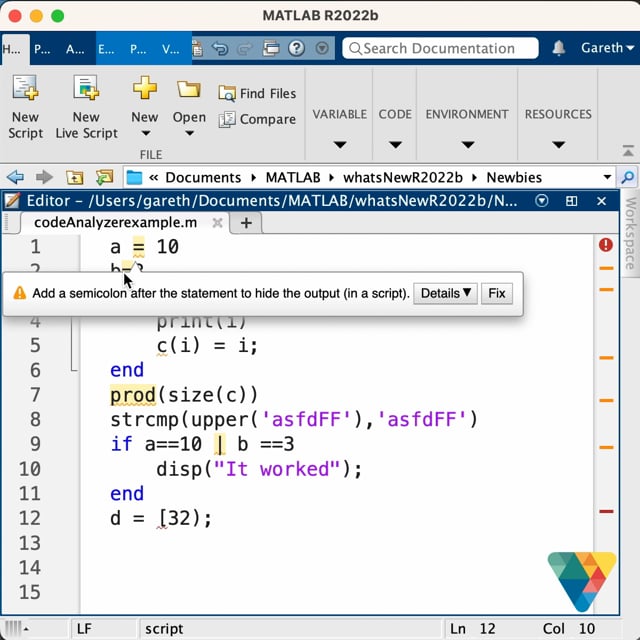The image size is (640, 640).
Task: Click the Undo icon
Action: [220, 49]
